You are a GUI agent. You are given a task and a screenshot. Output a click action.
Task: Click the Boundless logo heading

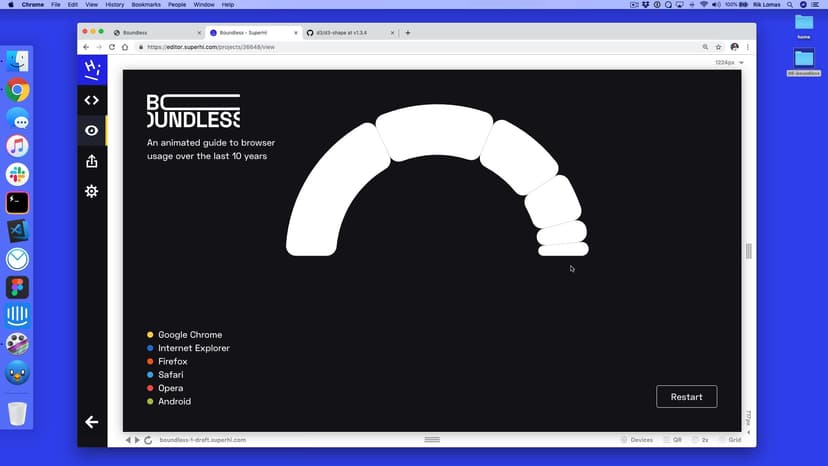click(x=193, y=111)
